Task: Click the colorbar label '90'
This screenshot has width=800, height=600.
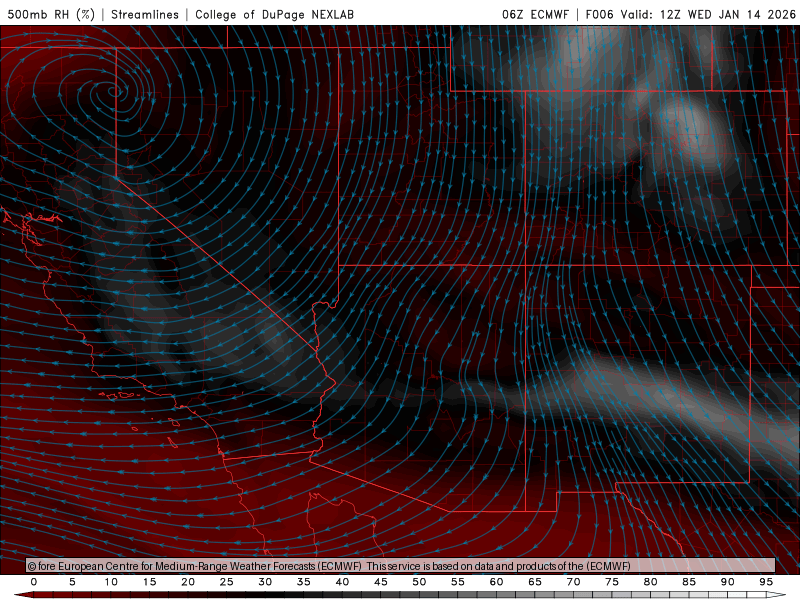Action: click(727, 582)
